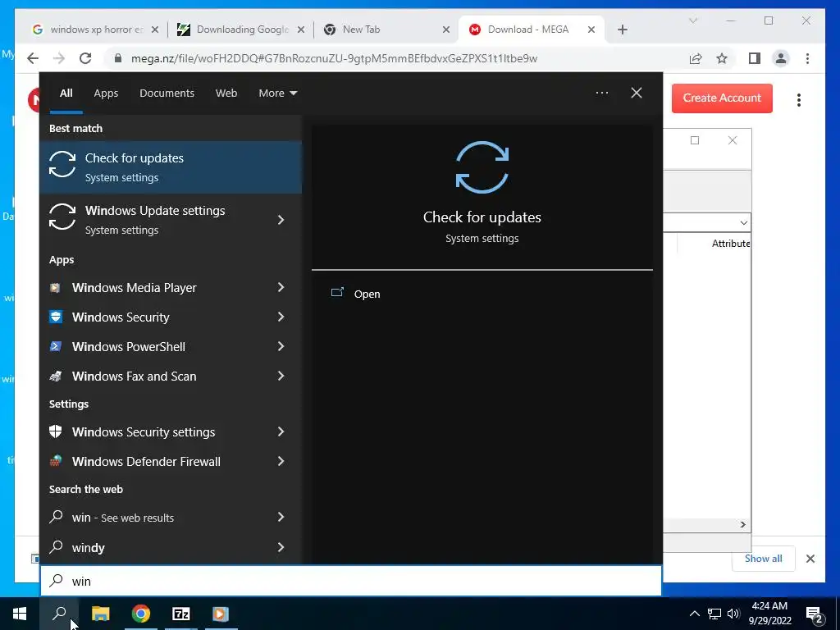Open File Explorer from taskbar

100,614
